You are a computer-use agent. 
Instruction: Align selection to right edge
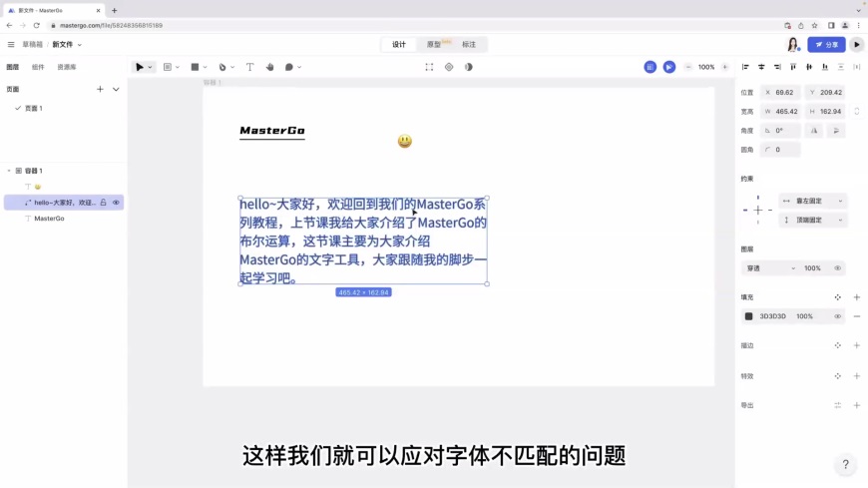coord(777,67)
